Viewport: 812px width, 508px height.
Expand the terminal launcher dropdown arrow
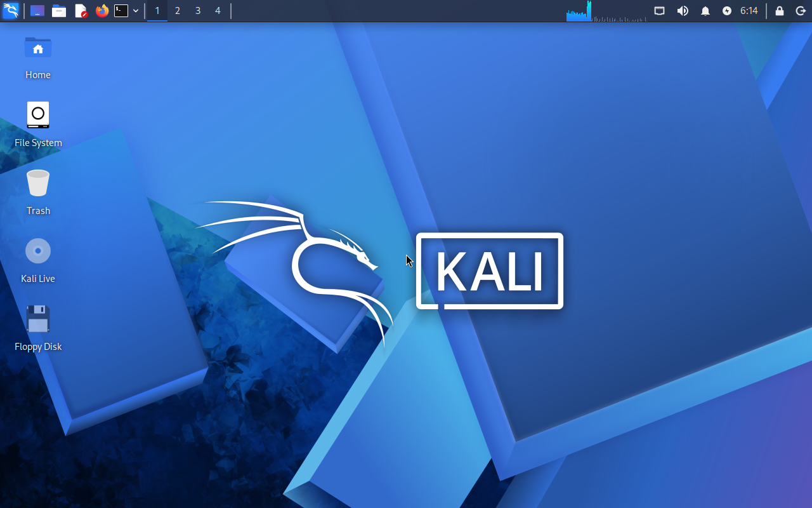(x=136, y=11)
